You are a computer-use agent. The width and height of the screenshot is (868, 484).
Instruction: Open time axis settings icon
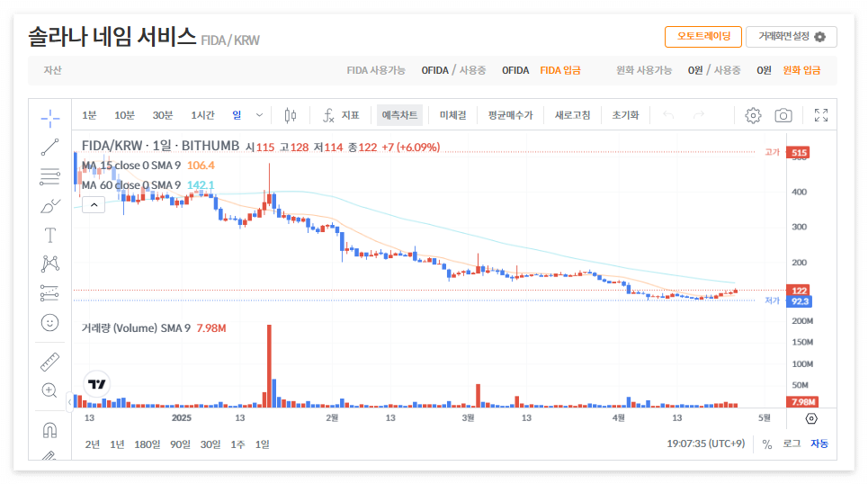[x=811, y=418]
